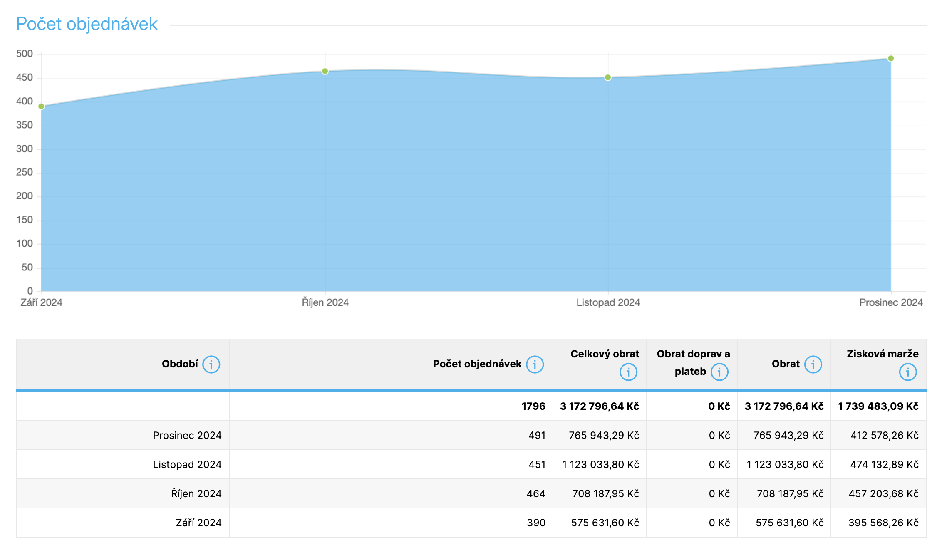Click info icon next to Období
The height and width of the screenshot is (560, 942).
[211, 364]
